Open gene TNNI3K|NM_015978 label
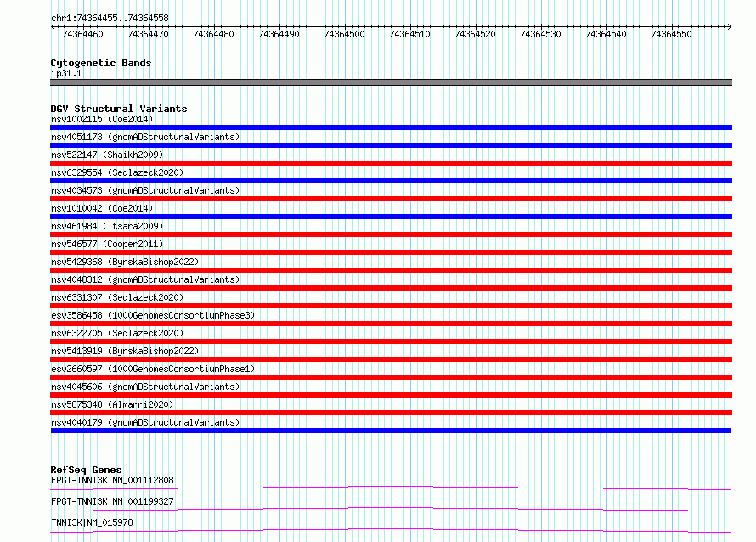The height and width of the screenshot is (542, 756). (x=92, y=522)
